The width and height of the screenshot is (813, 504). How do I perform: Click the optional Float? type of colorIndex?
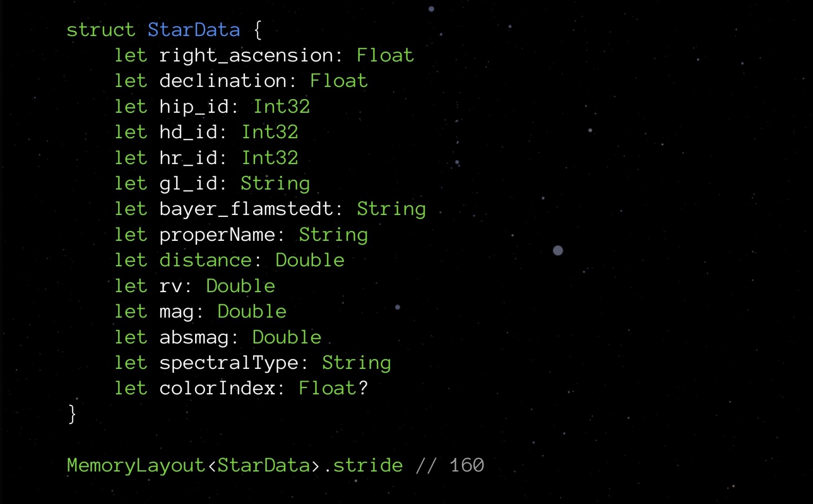[333, 388]
